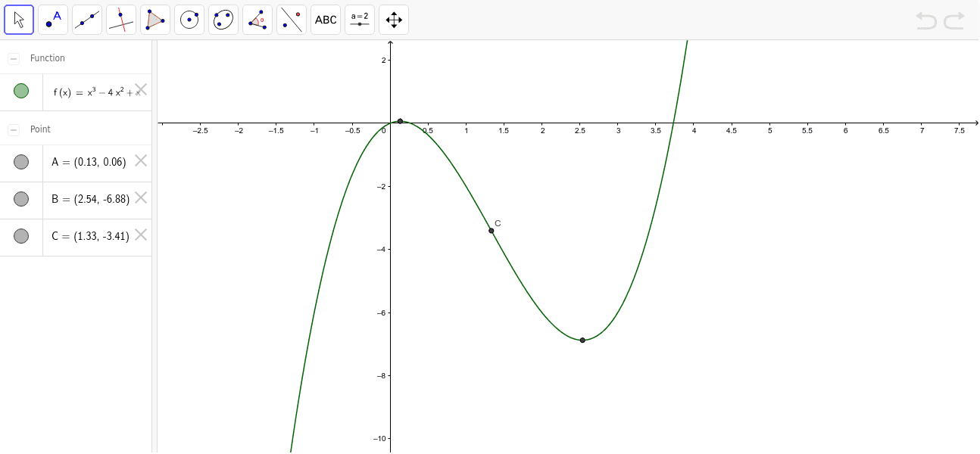This screenshot has height=454, width=980.
Task: Select the Move Graphics View tool
Action: click(x=394, y=20)
